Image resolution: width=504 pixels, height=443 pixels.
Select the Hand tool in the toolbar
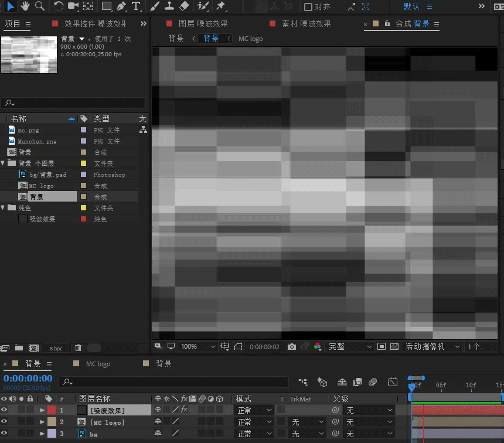click(x=25, y=6)
